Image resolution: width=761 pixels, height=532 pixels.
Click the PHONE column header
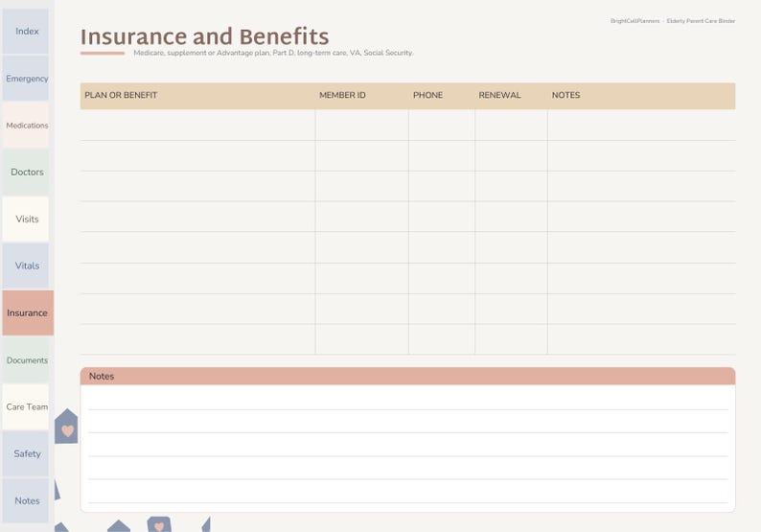point(427,95)
